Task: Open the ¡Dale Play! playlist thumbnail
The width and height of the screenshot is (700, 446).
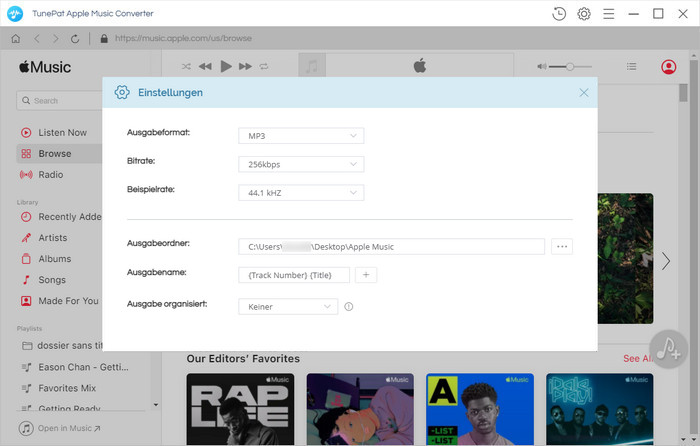Action: pos(600,409)
